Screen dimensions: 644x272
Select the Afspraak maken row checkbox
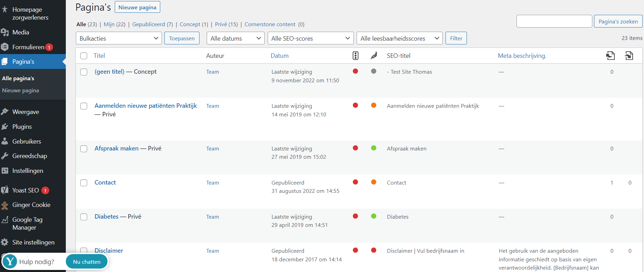pyautogui.click(x=84, y=149)
